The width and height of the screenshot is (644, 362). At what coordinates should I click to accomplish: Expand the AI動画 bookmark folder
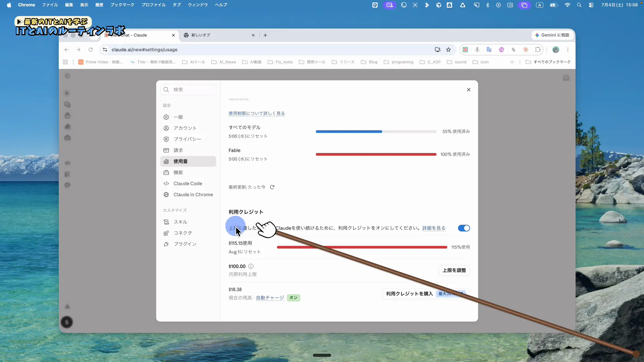point(252,62)
